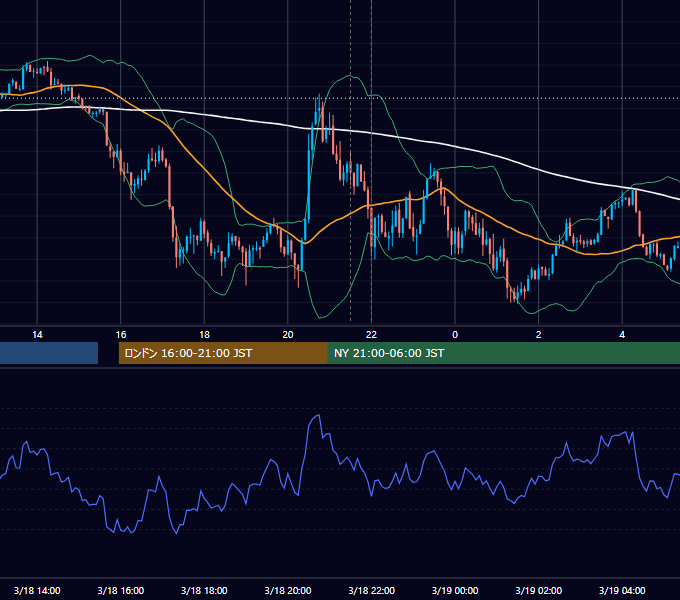Click the 3/18 18:00 time label
The width and height of the screenshot is (680, 600).
coord(204,590)
